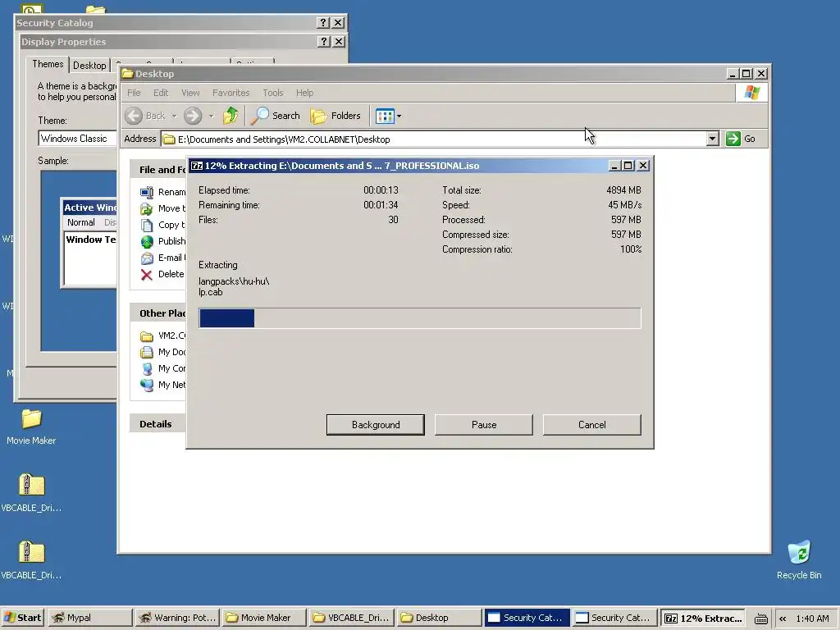Open the Edit menu
Viewport: 840px width, 630px height.
[161, 93]
